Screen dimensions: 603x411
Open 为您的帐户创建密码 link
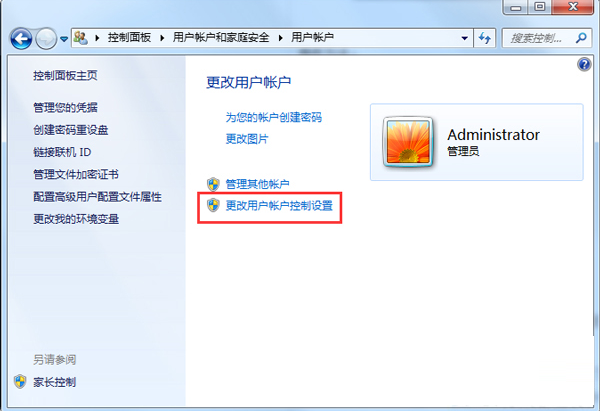click(x=273, y=117)
